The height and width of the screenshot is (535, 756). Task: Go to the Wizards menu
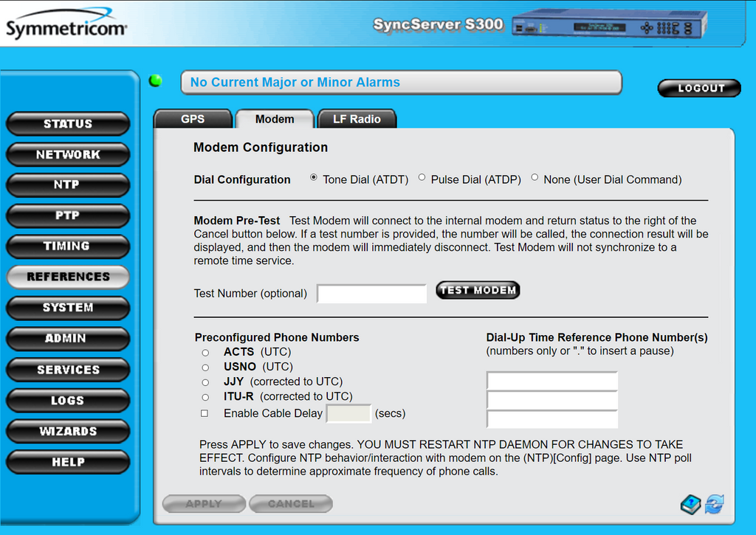(x=67, y=431)
